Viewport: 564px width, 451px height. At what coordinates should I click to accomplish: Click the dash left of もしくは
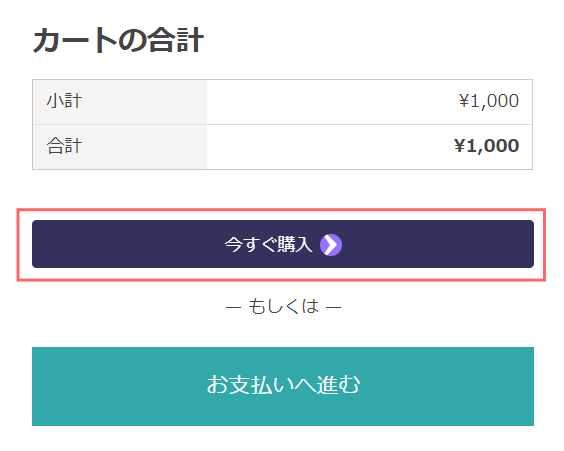233,307
